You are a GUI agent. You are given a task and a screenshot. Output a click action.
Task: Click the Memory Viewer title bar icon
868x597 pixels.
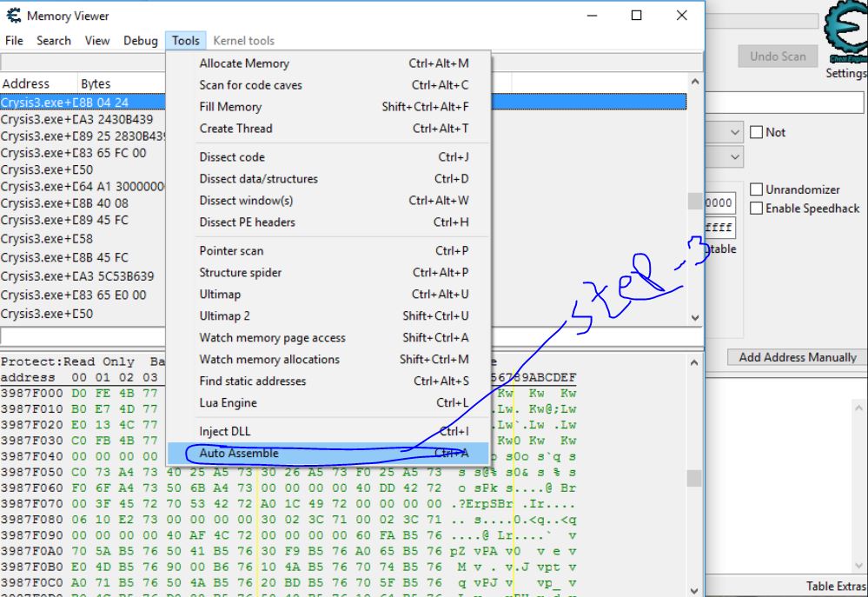[13, 16]
